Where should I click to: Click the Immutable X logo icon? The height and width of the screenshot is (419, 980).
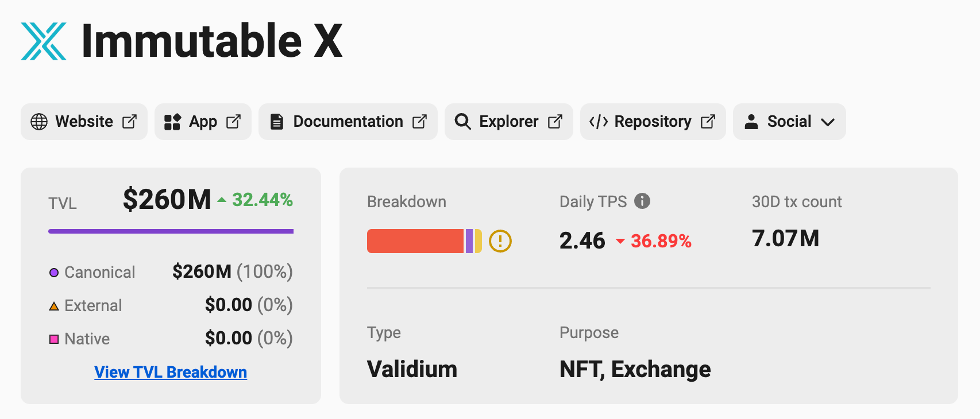[44, 41]
